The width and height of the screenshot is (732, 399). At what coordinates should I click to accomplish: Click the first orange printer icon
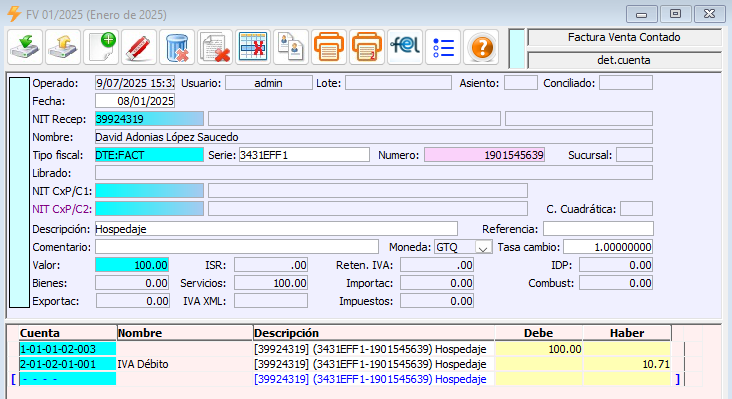pos(329,47)
